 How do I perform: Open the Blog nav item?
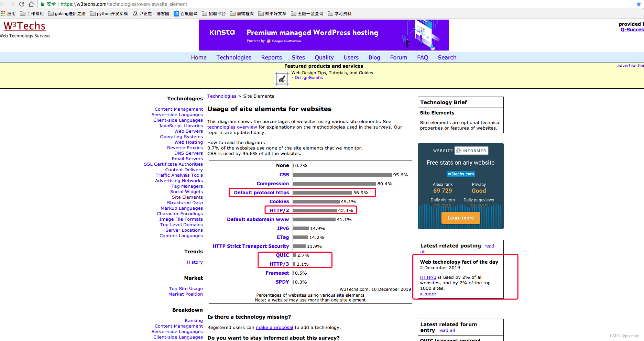[x=374, y=57]
